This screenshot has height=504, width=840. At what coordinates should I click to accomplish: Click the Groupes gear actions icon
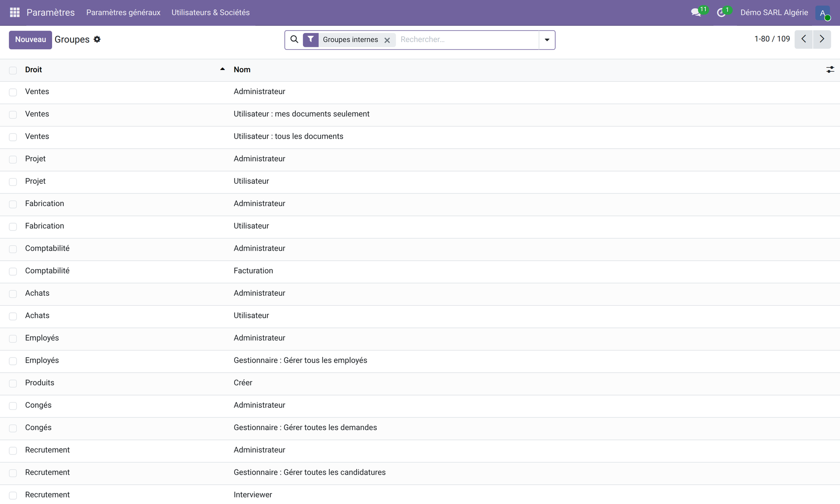coord(97,39)
